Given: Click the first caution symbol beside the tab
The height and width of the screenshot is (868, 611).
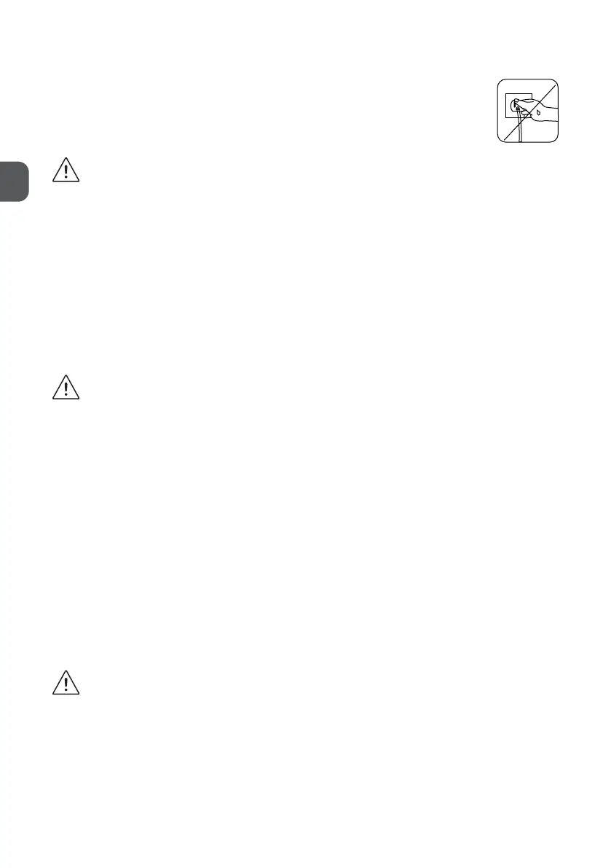Looking at the screenshot, I should 66,170.
